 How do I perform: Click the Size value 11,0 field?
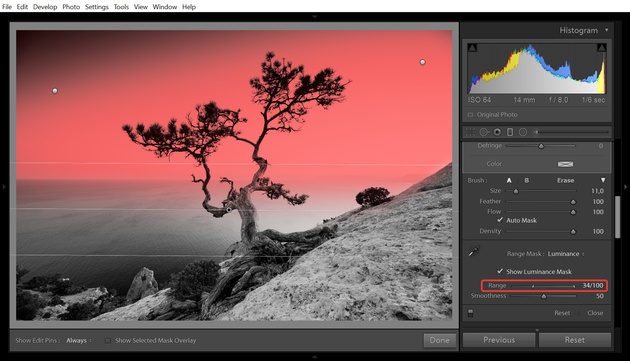[597, 191]
